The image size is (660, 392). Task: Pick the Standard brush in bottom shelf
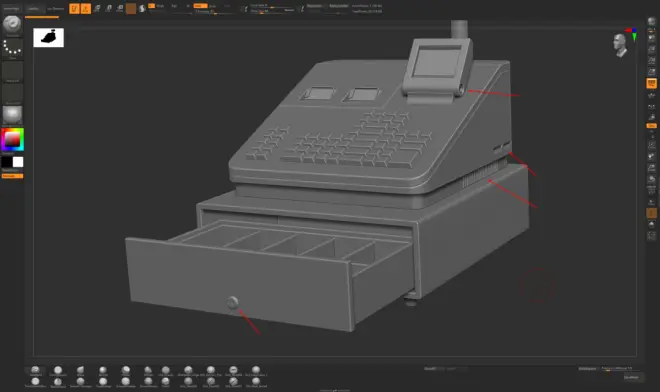coord(35,371)
